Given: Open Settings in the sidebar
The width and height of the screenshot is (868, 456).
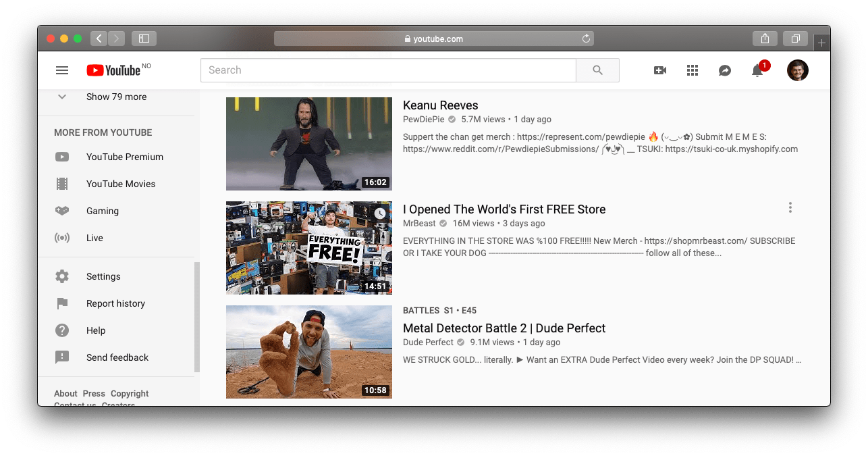Looking at the screenshot, I should tap(103, 276).
